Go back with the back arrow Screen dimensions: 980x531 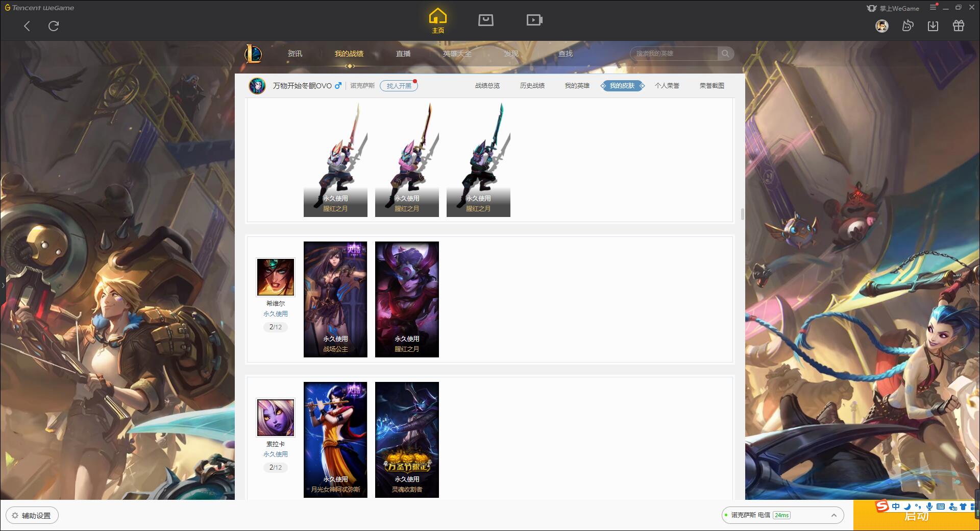(x=27, y=26)
